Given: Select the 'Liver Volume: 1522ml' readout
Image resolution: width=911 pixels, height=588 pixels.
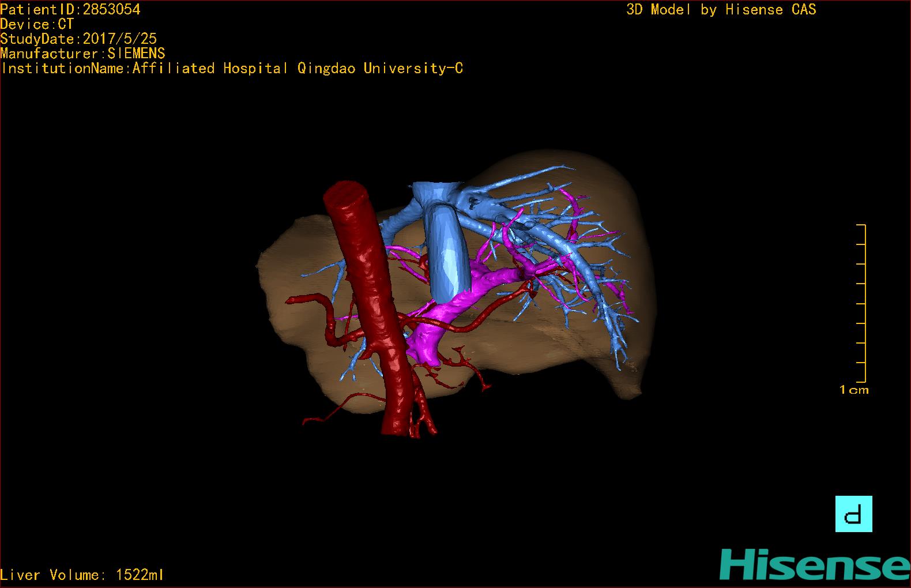Looking at the screenshot, I should 82,575.
